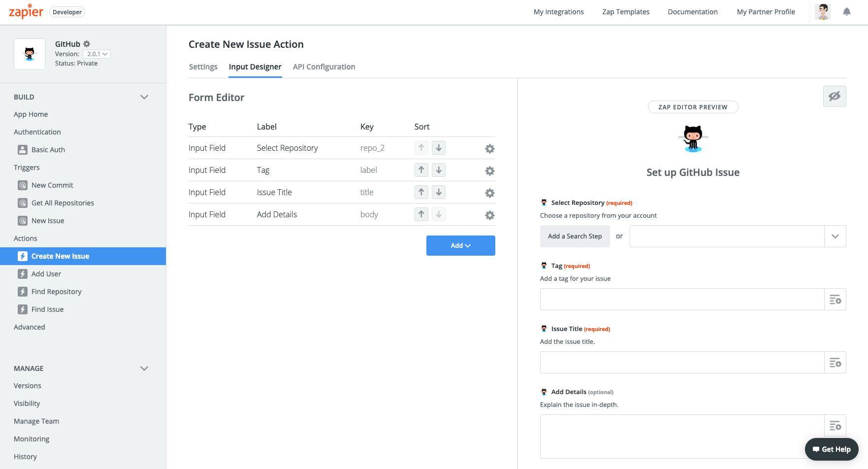Open GitHub app settings gear icon
This screenshot has width=868, height=469.
tap(87, 44)
